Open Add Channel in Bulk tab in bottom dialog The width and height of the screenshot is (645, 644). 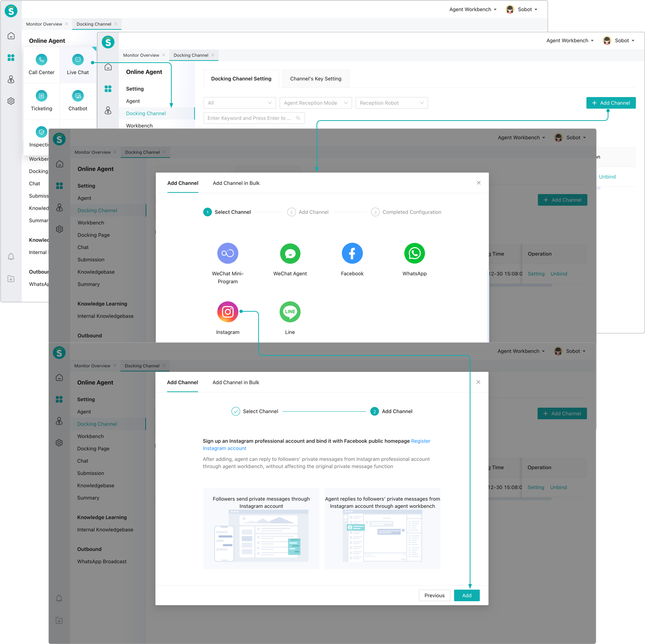236,382
